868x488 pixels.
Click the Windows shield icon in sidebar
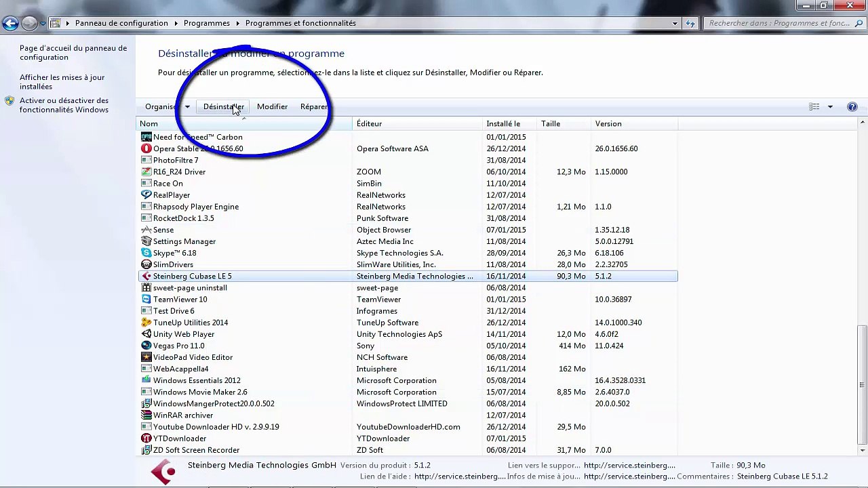[x=9, y=101]
